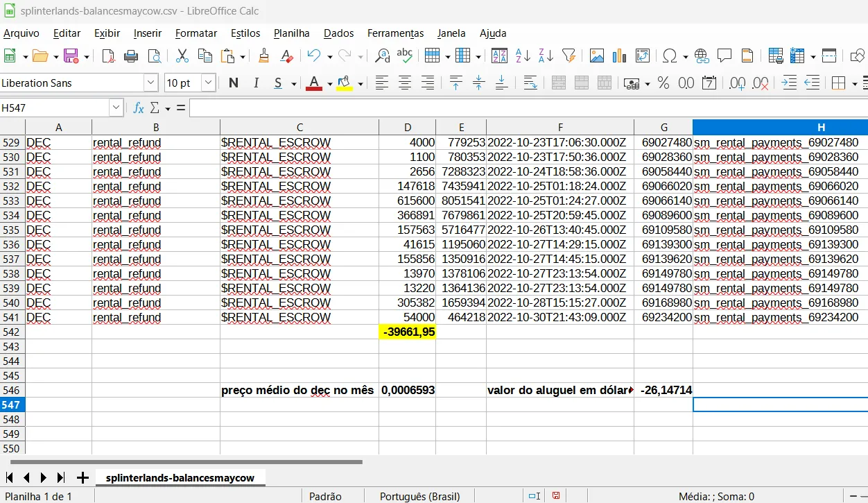Viewport: 868px width, 503px height.
Task: Toggle the AutoFilter funnel icon
Action: [x=568, y=56]
